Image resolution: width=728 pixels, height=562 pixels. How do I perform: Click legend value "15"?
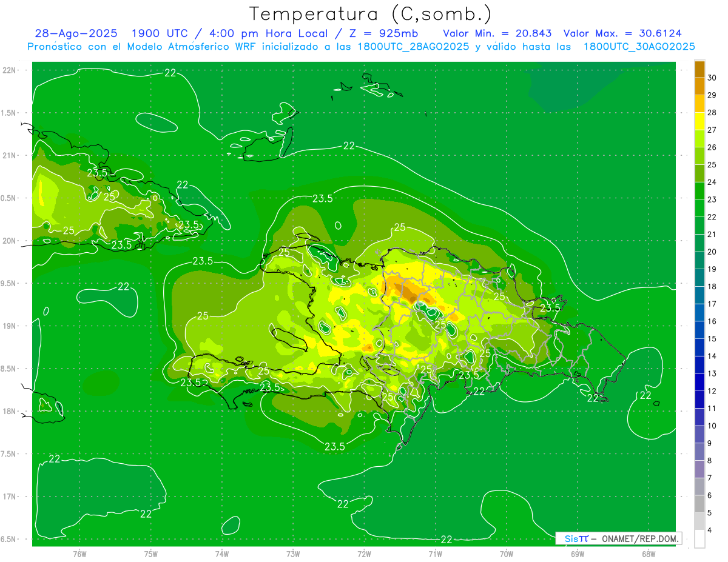coord(712,338)
